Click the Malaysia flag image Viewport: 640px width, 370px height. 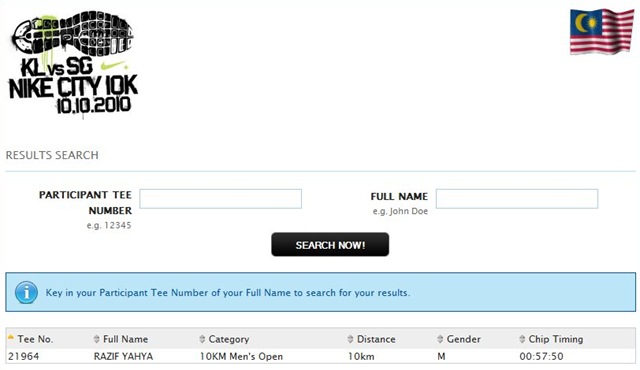coord(602,32)
